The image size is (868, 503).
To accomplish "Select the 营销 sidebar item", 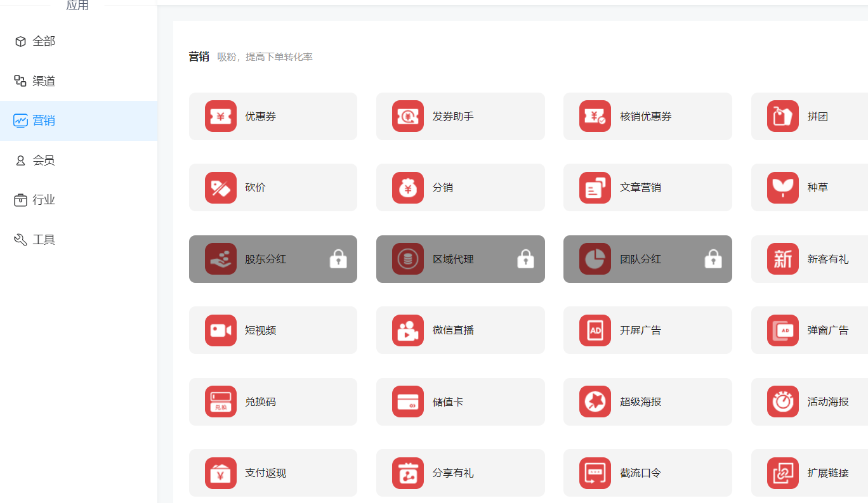I will (79, 121).
